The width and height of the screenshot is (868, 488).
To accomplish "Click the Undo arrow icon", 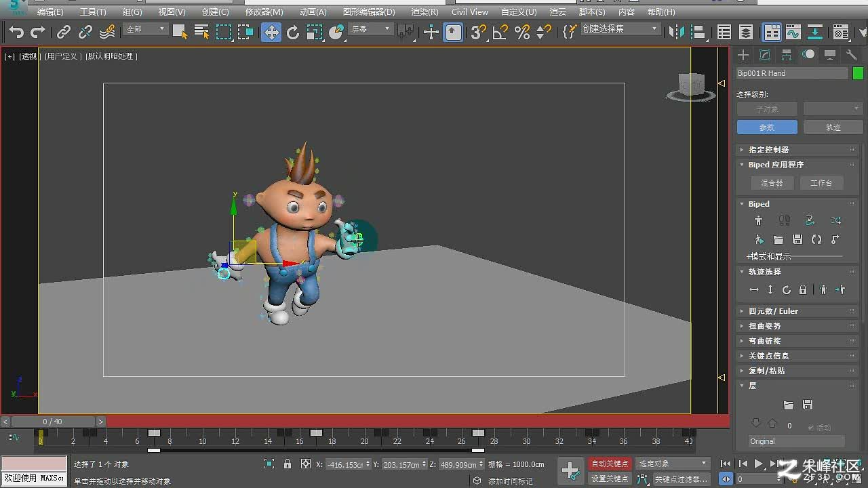I will click(x=16, y=32).
